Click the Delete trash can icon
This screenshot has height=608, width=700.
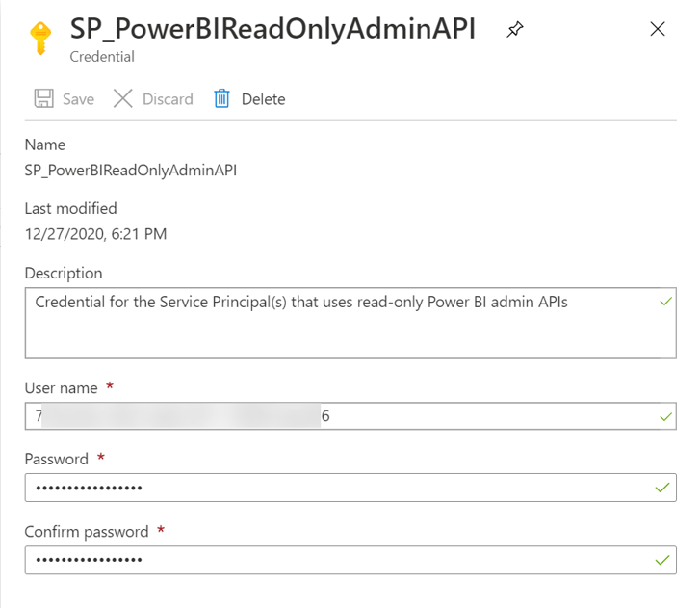coord(222,98)
